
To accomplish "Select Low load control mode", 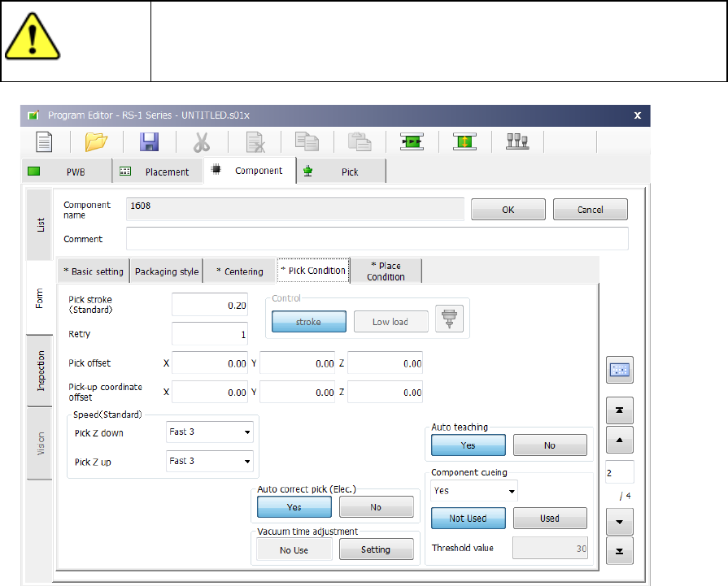I will (390, 322).
